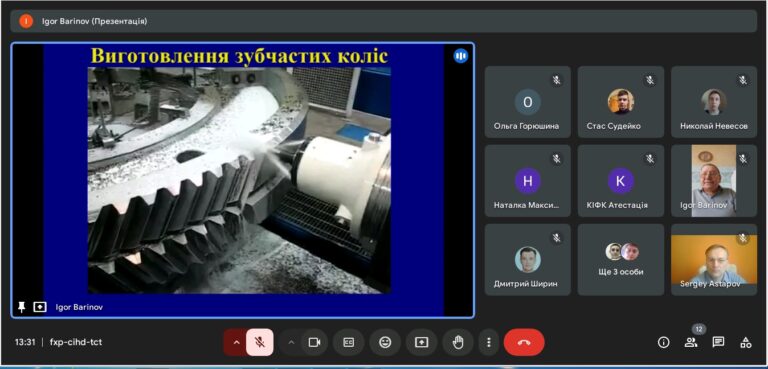Select Стас Судейко's profile photo
The height and width of the screenshot is (369, 768).
pyautogui.click(x=621, y=101)
